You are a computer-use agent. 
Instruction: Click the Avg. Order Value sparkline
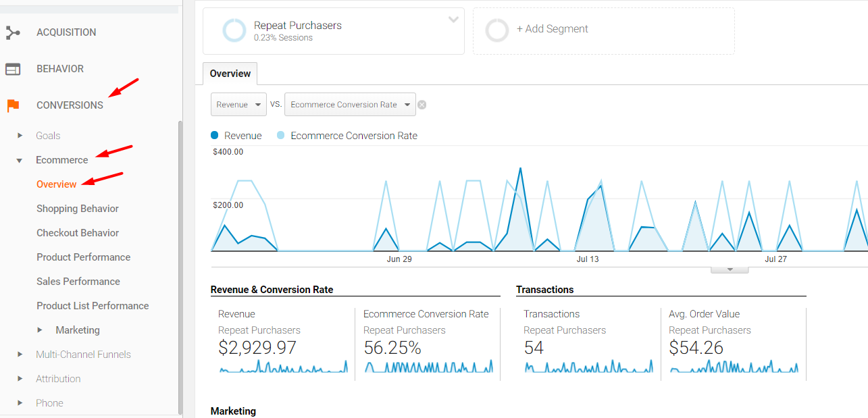[x=734, y=367]
